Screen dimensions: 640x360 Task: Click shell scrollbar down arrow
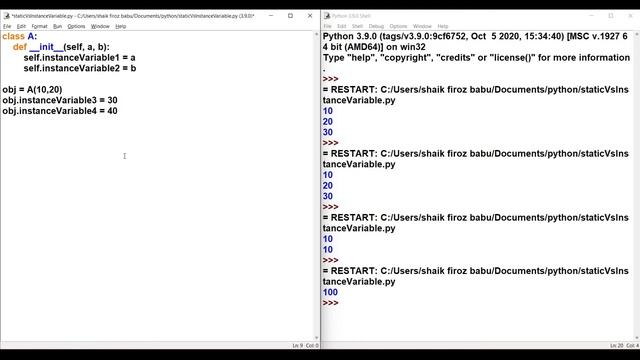point(637,338)
